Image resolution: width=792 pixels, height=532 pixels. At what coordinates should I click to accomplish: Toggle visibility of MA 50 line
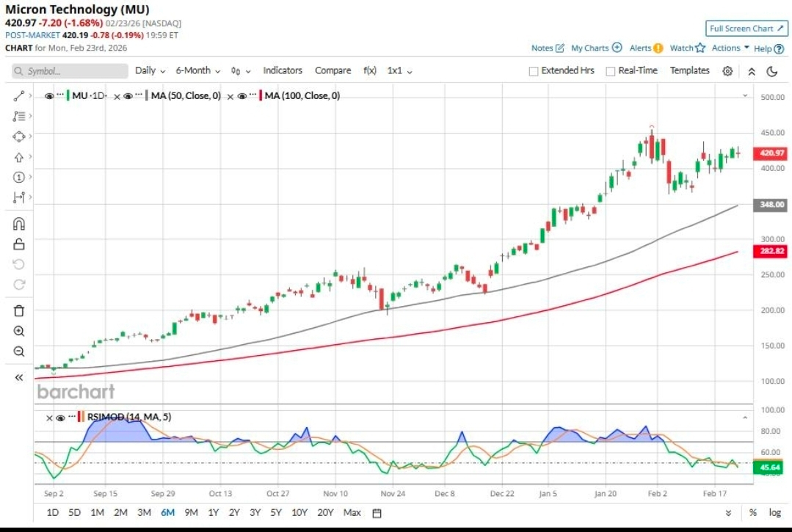coord(128,96)
